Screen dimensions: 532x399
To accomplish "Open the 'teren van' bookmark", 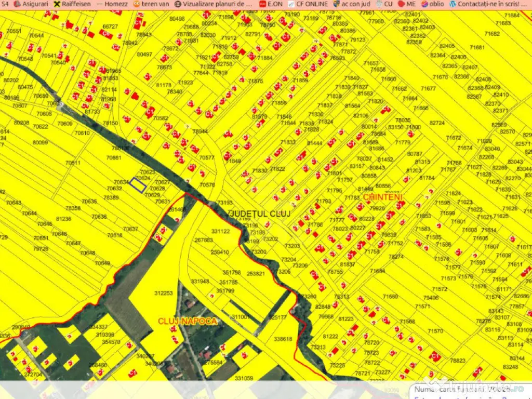I will click(x=152, y=4).
